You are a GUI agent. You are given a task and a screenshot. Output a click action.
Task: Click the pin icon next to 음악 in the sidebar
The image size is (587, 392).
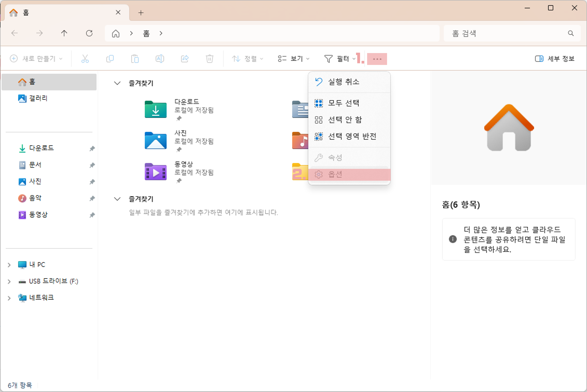(92, 198)
